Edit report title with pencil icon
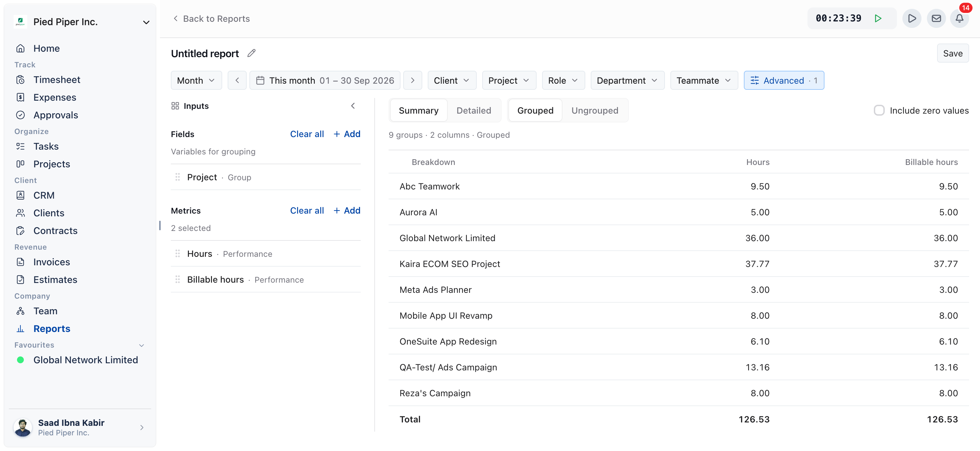 pyautogui.click(x=251, y=53)
